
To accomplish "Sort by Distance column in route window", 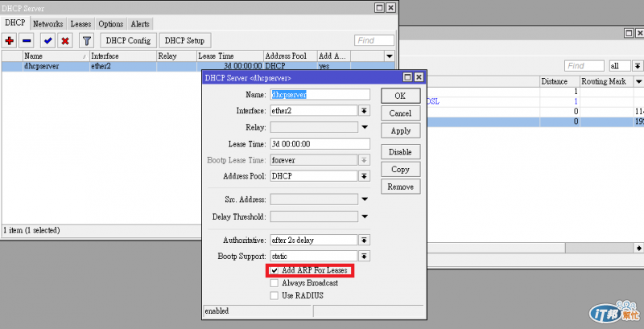I will coord(559,81).
